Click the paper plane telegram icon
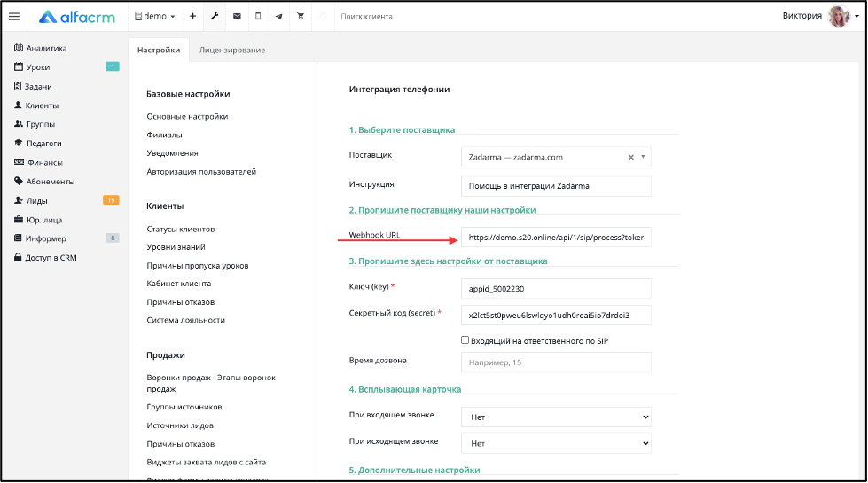Viewport: 868px width, 483px height. point(279,17)
